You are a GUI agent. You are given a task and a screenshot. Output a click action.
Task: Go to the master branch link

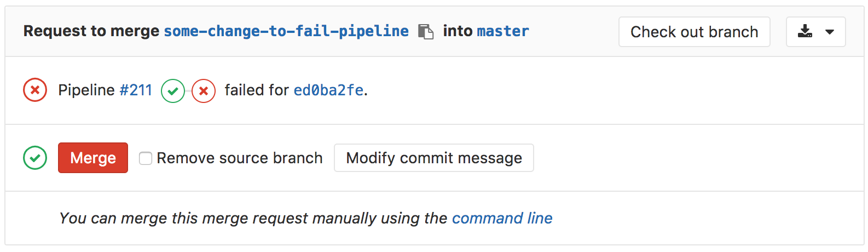coord(503,31)
